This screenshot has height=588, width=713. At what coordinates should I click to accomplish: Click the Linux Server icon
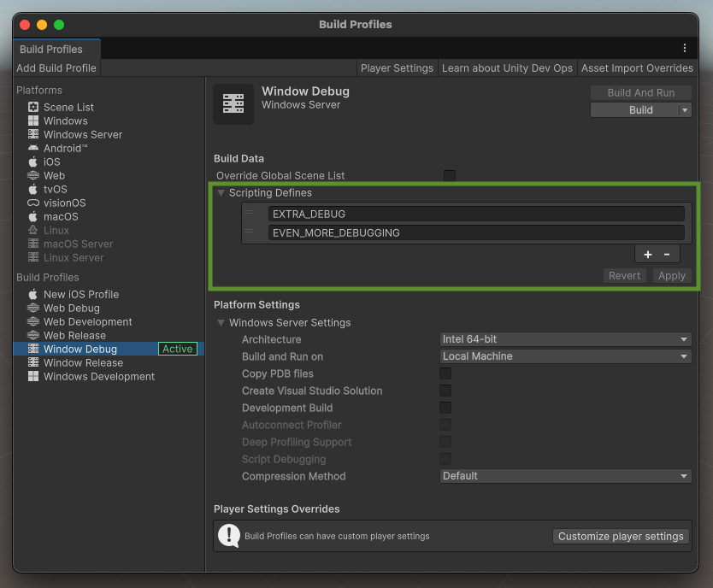(33, 257)
